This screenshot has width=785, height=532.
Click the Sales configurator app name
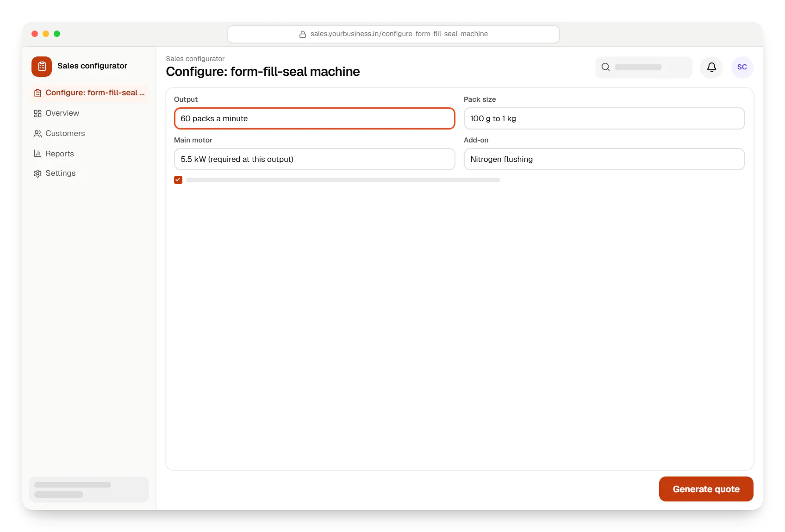tap(92, 66)
